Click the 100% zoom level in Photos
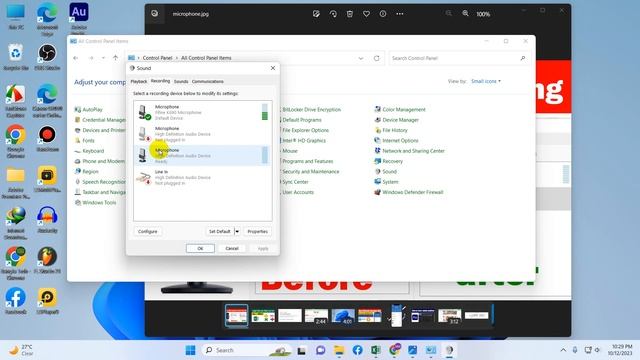The width and height of the screenshot is (640, 360). pyautogui.click(x=483, y=14)
